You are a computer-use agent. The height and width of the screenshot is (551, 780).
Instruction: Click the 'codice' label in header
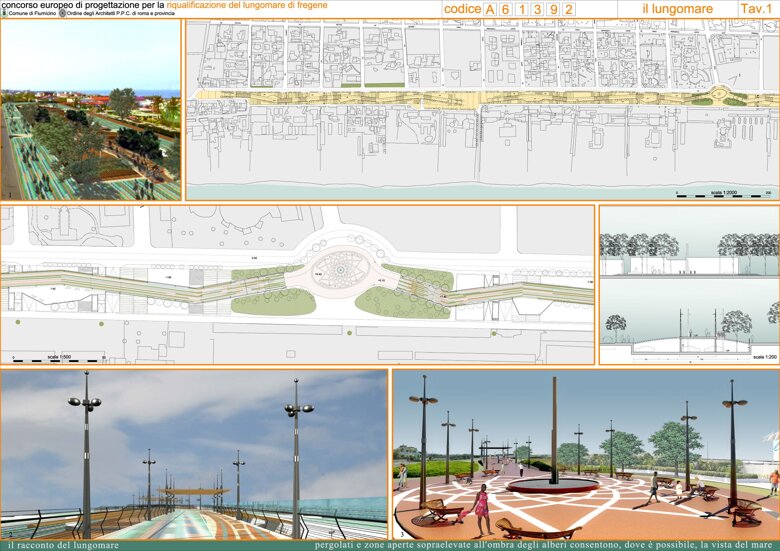(x=462, y=9)
